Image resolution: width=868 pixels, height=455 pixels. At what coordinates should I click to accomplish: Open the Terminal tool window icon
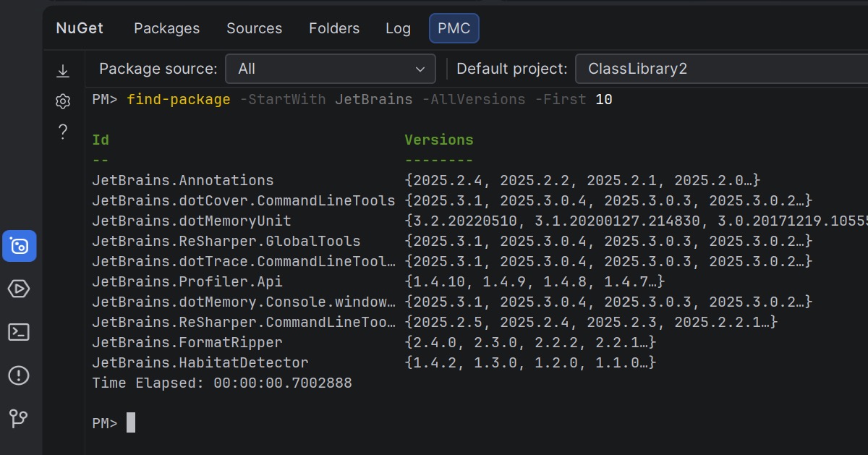[19, 332]
